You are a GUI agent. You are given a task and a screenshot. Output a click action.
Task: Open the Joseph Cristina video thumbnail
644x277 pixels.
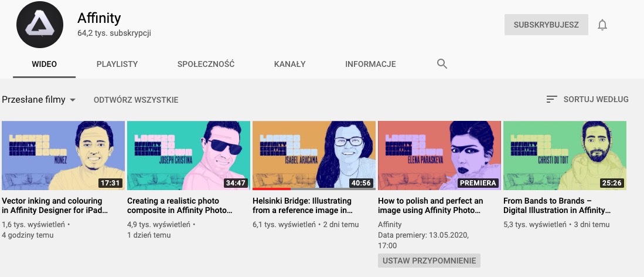(189, 155)
